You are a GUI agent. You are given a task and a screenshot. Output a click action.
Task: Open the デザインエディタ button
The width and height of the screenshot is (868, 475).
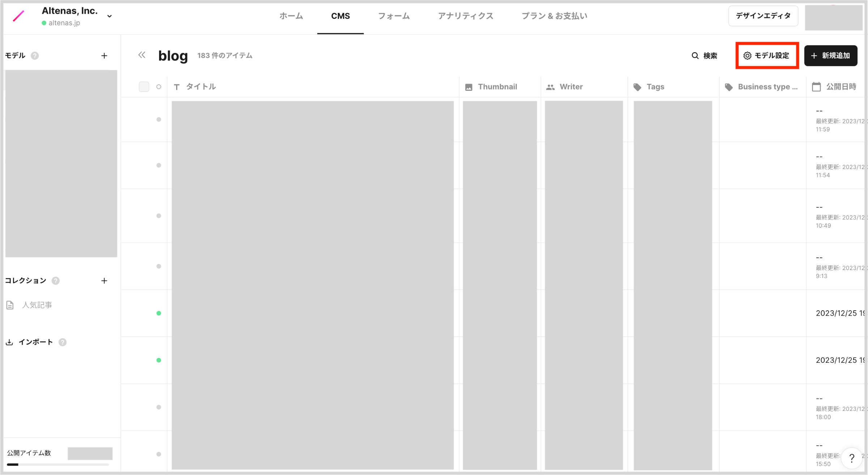pyautogui.click(x=763, y=16)
